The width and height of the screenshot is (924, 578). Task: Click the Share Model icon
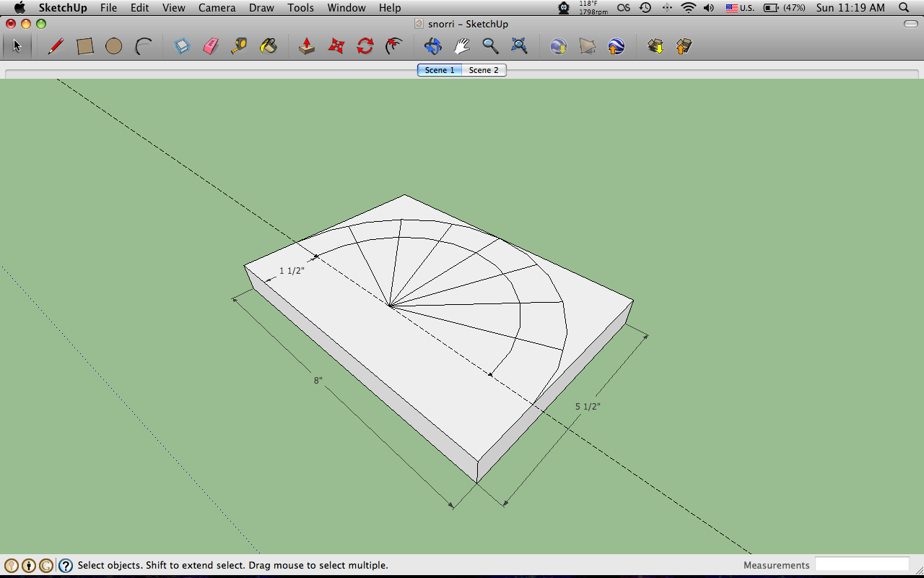point(684,46)
